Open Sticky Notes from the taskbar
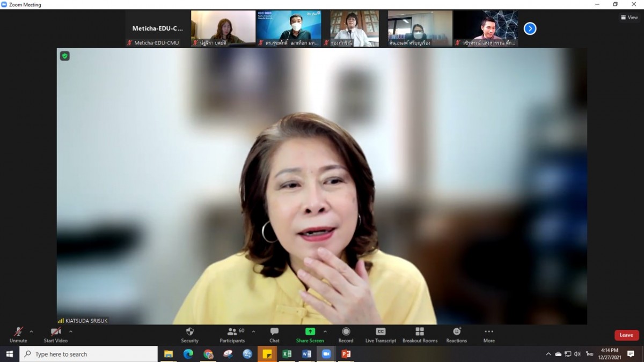Viewport: 644px width, 362px height. pyautogui.click(x=267, y=354)
